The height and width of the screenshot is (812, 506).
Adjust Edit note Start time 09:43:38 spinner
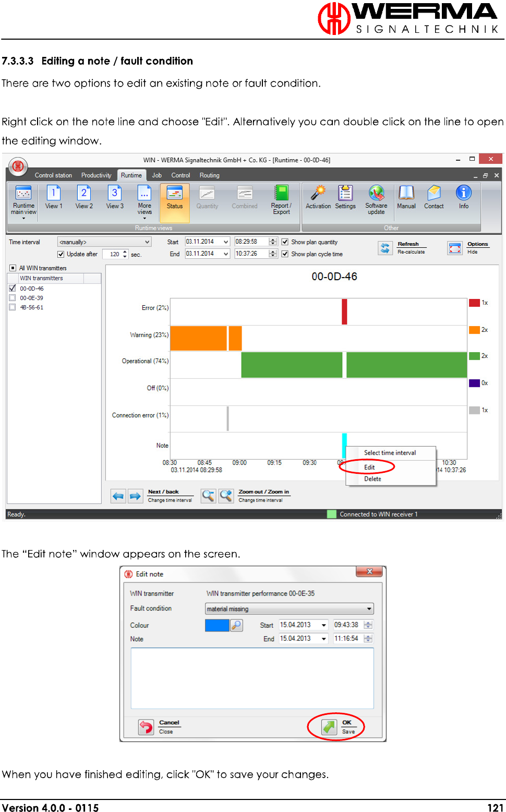[368, 625]
